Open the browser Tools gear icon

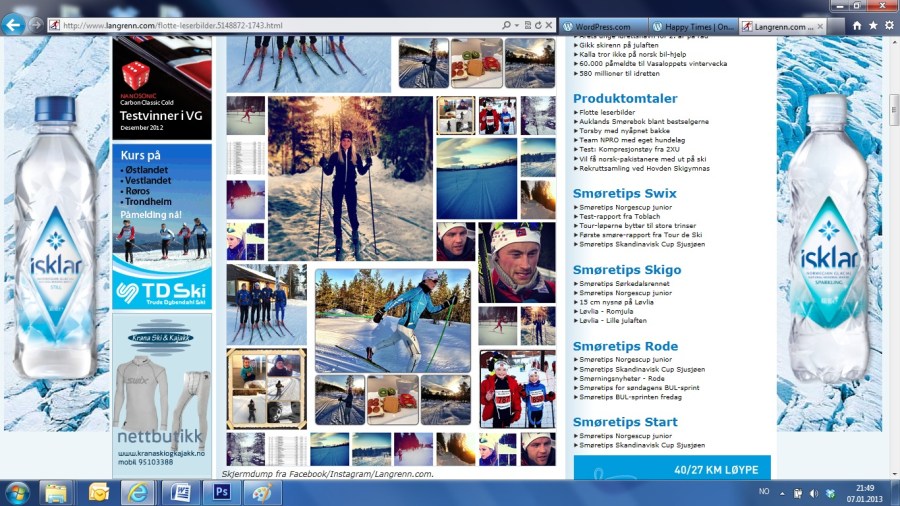point(889,25)
